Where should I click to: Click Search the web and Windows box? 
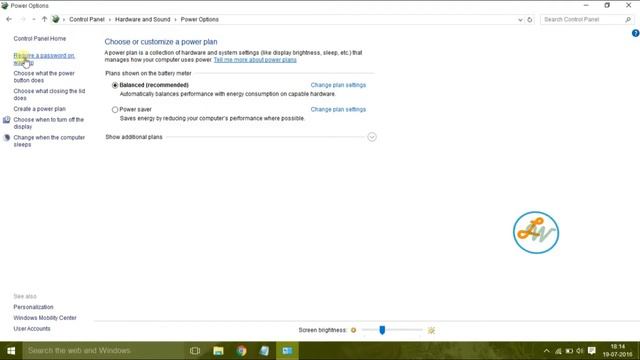[x=102, y=351]
